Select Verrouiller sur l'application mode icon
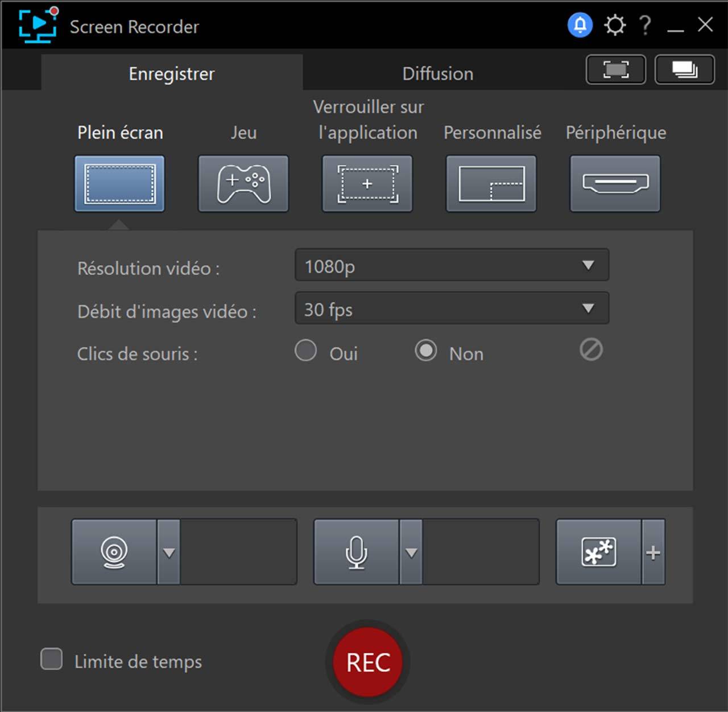Viewport: 728px width, 712px height. [367, 184]
